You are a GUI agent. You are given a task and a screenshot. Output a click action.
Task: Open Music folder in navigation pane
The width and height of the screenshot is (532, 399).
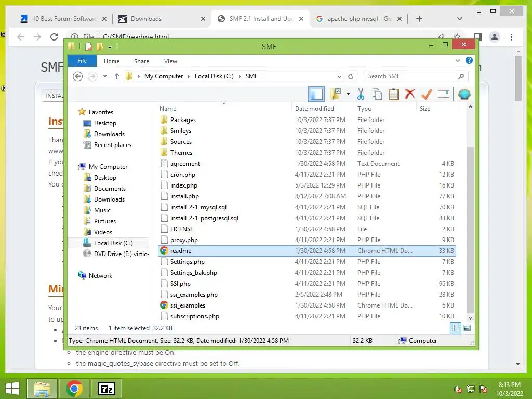[102, 210]
